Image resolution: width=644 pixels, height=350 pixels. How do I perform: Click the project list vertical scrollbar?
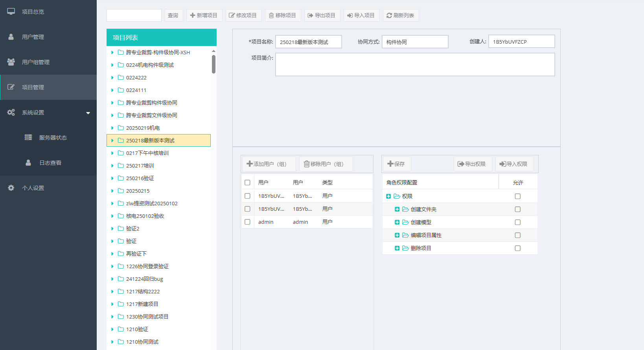(213, 64)
